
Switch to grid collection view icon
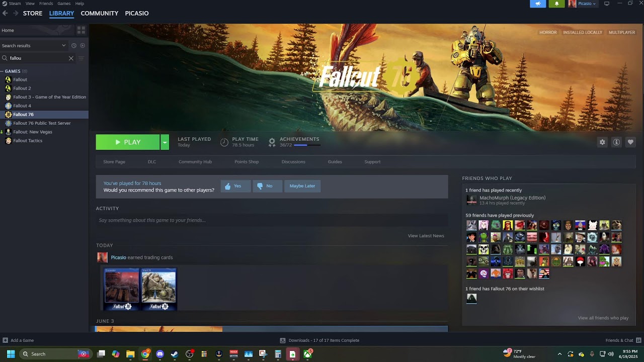click(81, 30)
